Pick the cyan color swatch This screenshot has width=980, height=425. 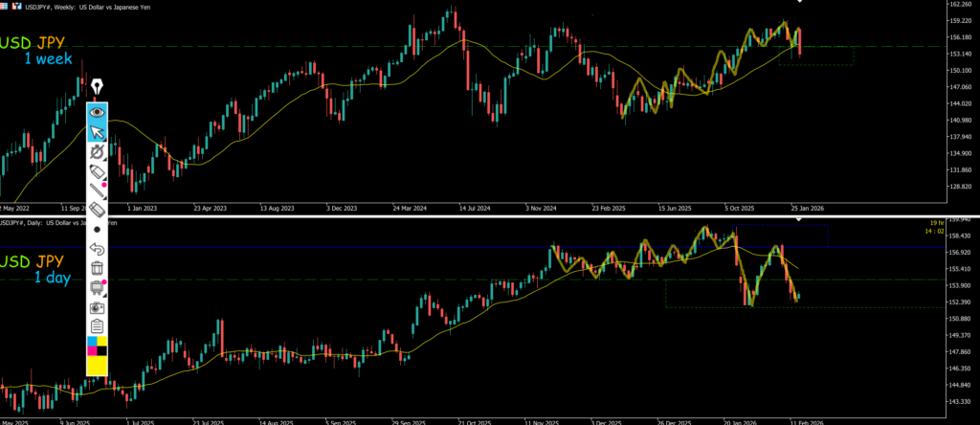pyautogui.click(x=92, y=341)
